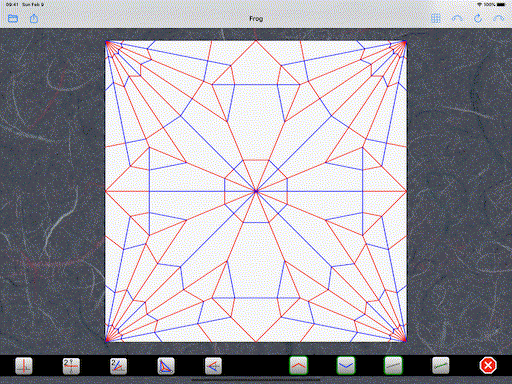Select the angle bisector tool
512x384 pixels.
119,366
